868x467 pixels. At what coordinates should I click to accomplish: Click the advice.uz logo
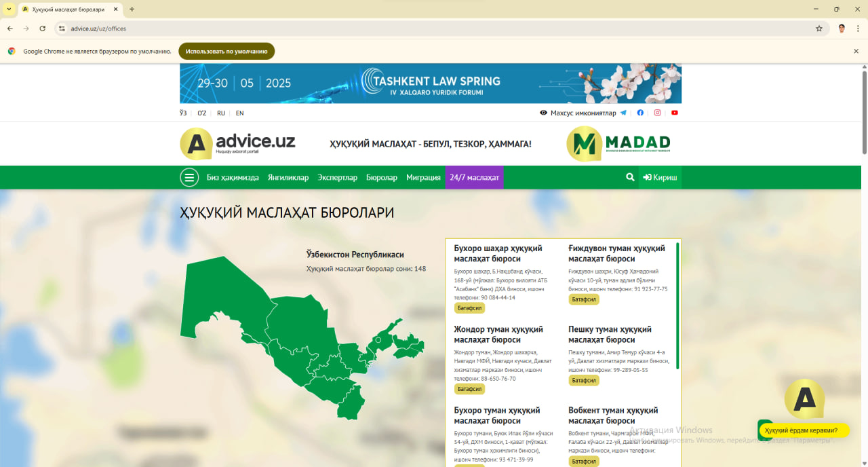point(238,143)
